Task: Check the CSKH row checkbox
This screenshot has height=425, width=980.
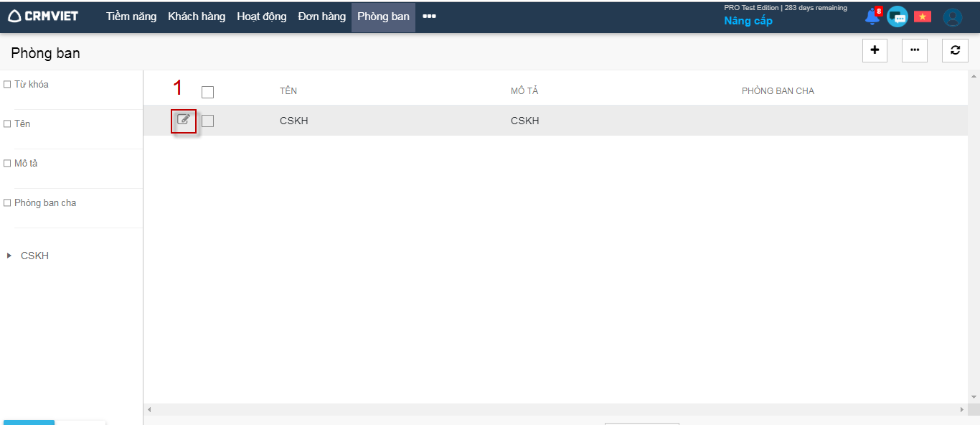Action: (x=207, y=121)
